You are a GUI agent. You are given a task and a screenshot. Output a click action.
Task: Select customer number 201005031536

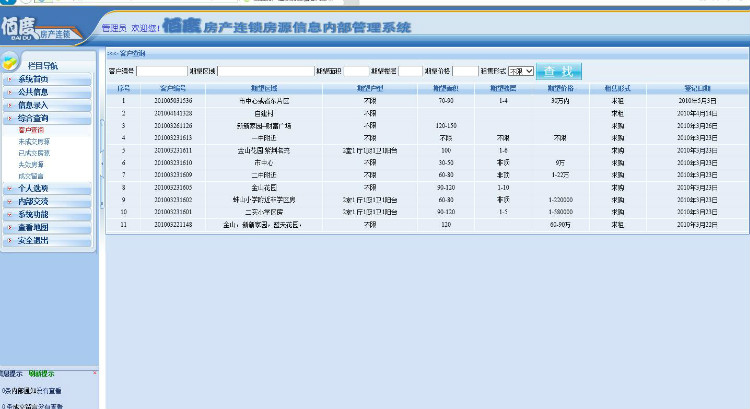(x=173, y=101)
